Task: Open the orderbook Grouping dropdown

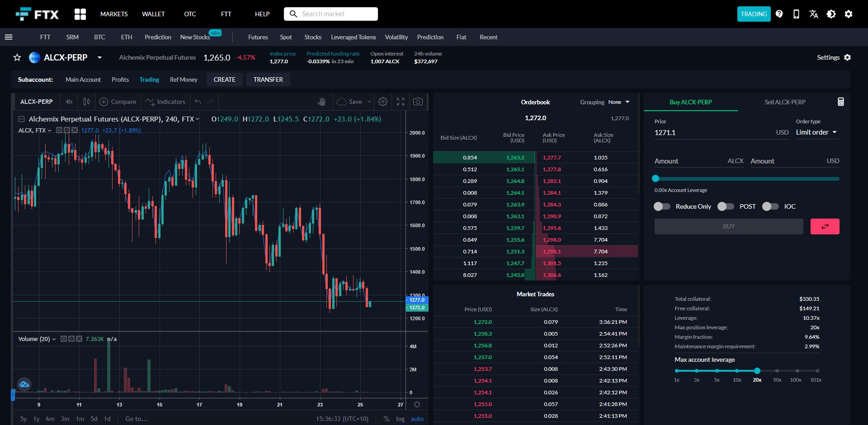Action: coord(618,102)
